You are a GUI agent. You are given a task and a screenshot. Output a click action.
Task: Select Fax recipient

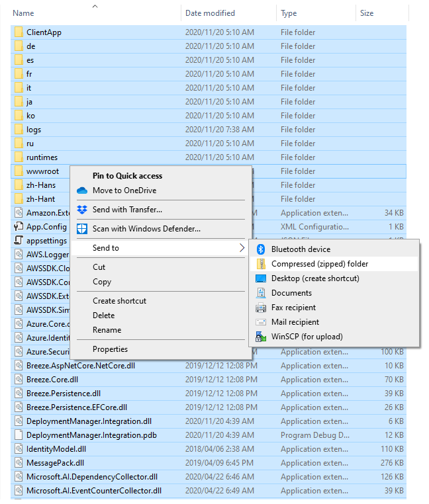293,308
